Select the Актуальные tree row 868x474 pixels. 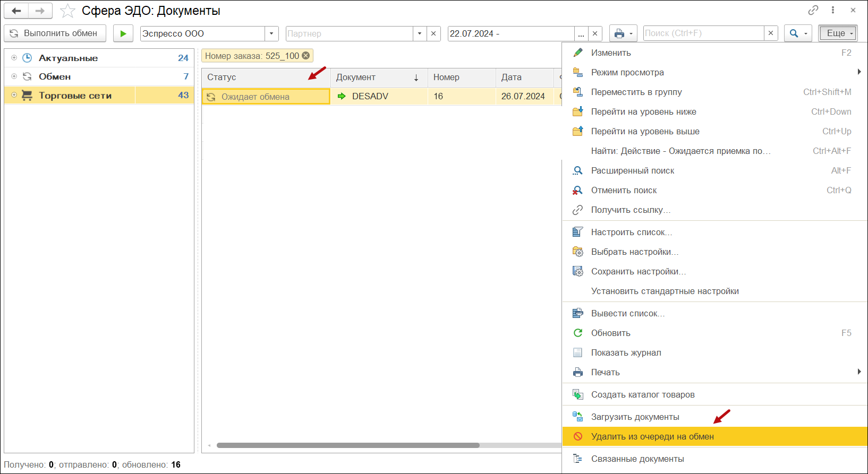99,58
